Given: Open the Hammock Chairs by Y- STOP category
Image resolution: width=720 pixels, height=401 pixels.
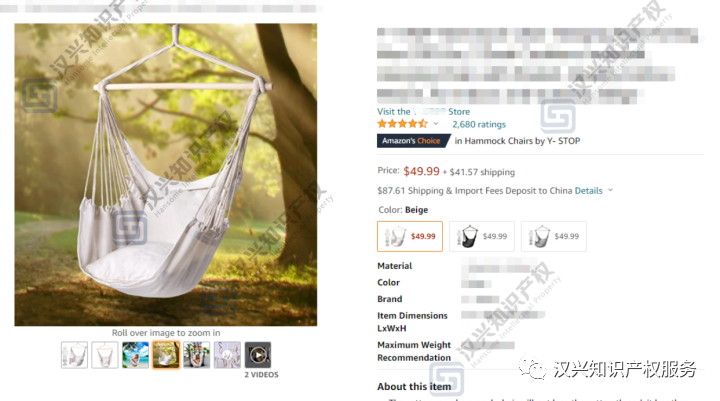Looking at the screenshot, I should pos(518,141).
